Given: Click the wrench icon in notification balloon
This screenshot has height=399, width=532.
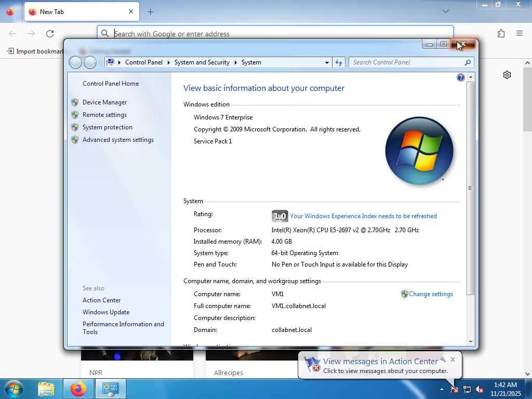Looking at the screenshot, I should click(443, 360).
